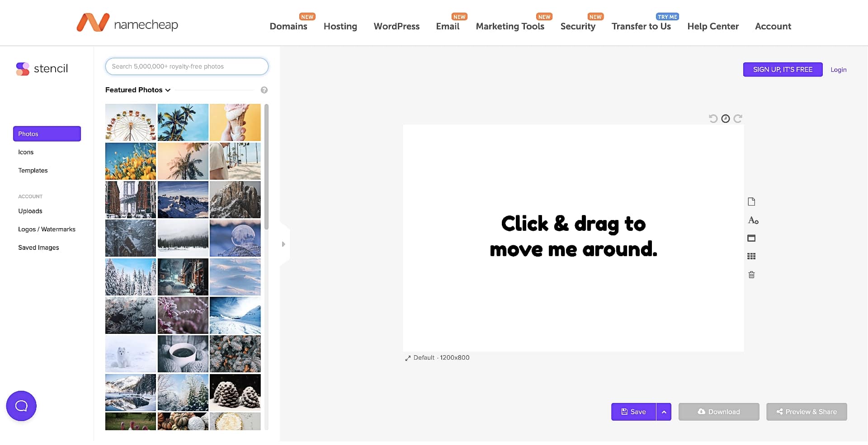
Task: Open the Save options arrow
Action: (x=664, y=412)
